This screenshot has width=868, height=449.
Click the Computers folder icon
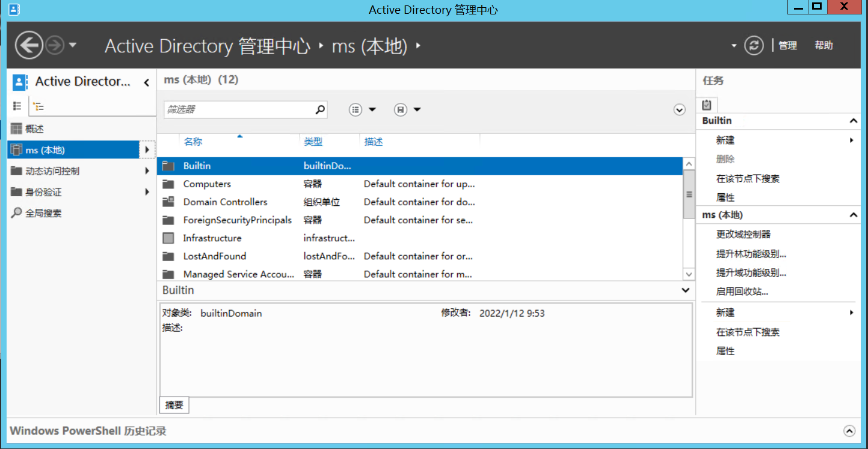(x=168, y=184)
